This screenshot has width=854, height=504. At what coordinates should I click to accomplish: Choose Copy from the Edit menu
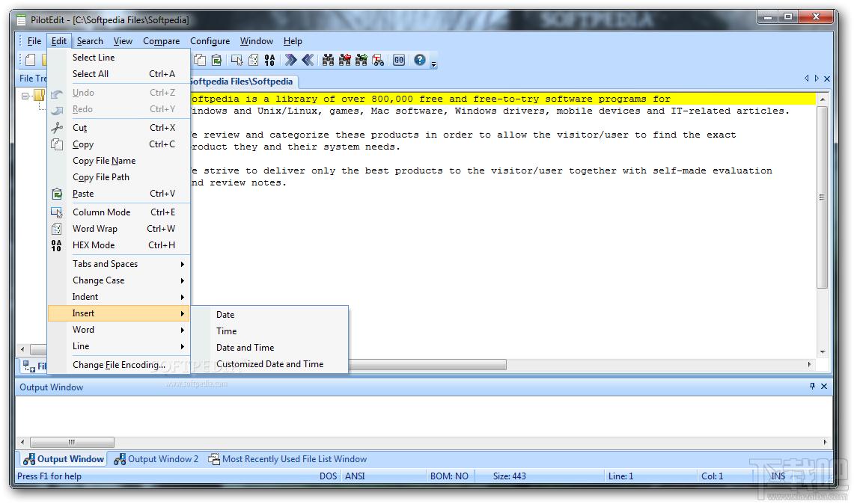pos(119,144)
